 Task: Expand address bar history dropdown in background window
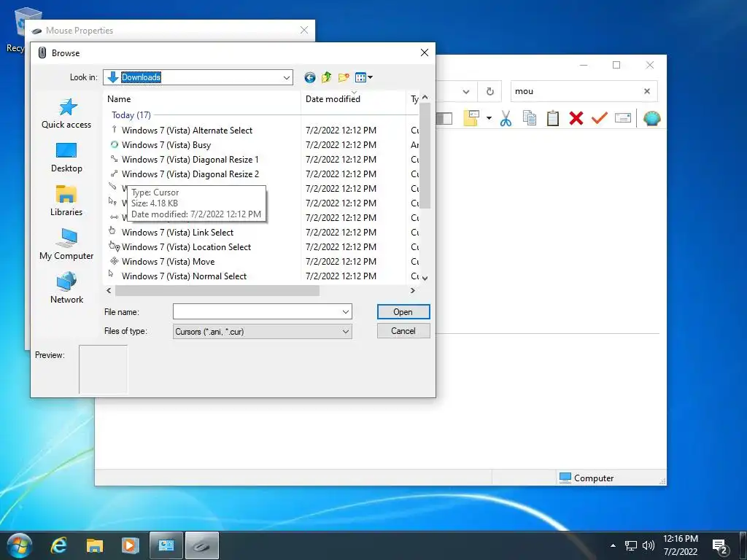(x=466, y=91)
